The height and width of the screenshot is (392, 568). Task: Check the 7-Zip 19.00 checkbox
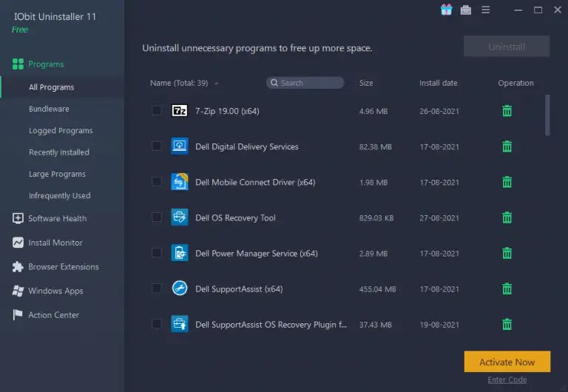coord(157,110)
